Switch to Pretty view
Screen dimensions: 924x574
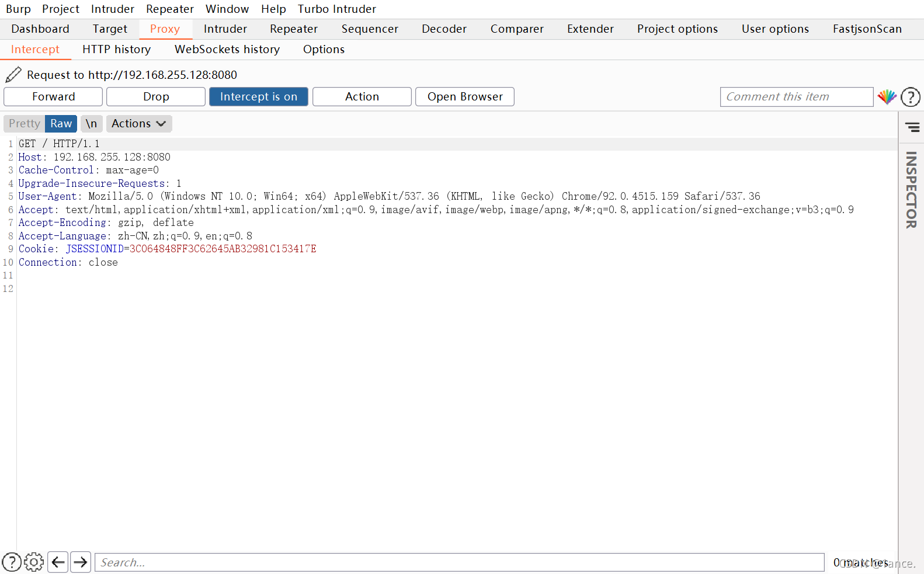[x=25, y=124]
